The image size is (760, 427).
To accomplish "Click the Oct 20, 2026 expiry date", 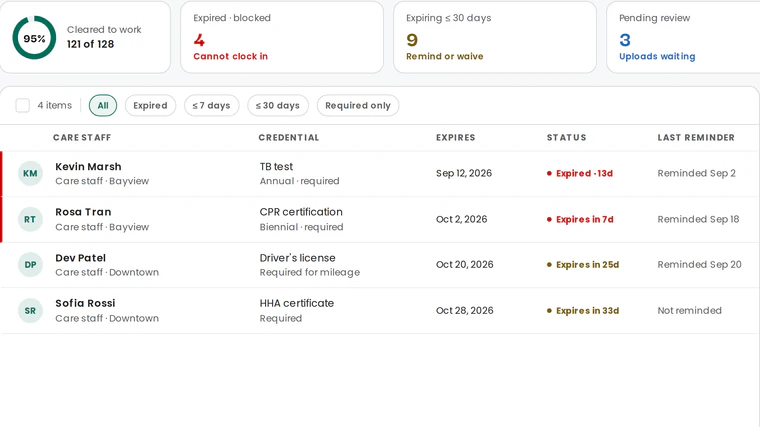I will pyautogui.click(x=464, y=265).
